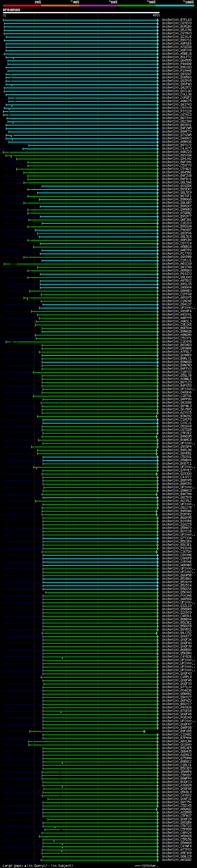
Task: Select the label UniRef100_O48903
Action: click(x=177, y=139)
